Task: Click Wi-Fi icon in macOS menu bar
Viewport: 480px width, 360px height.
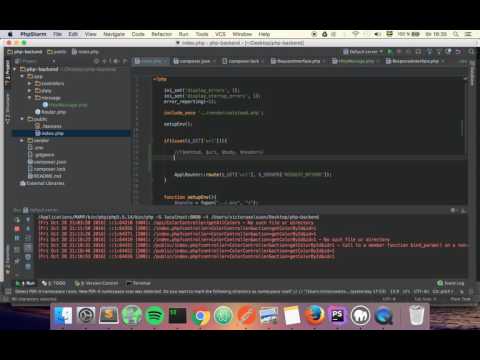Action: (356, 34)
